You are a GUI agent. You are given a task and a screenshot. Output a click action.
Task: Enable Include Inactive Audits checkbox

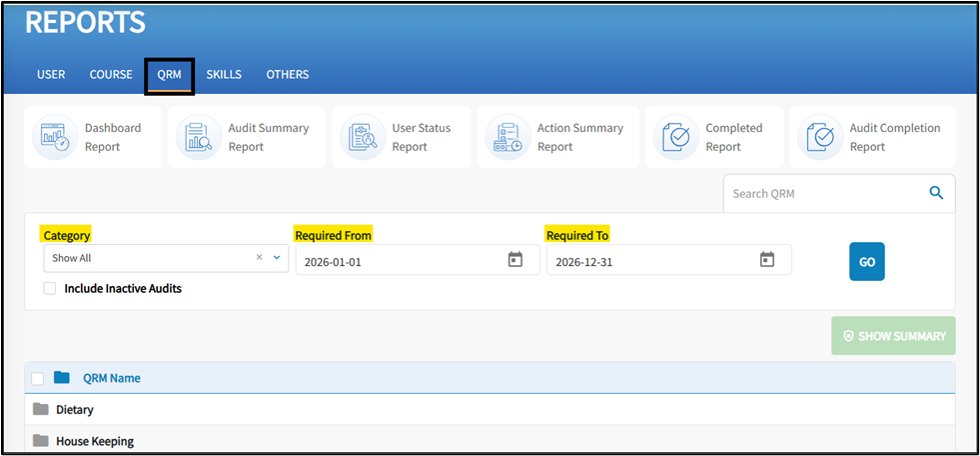click(x=50, y=289)
